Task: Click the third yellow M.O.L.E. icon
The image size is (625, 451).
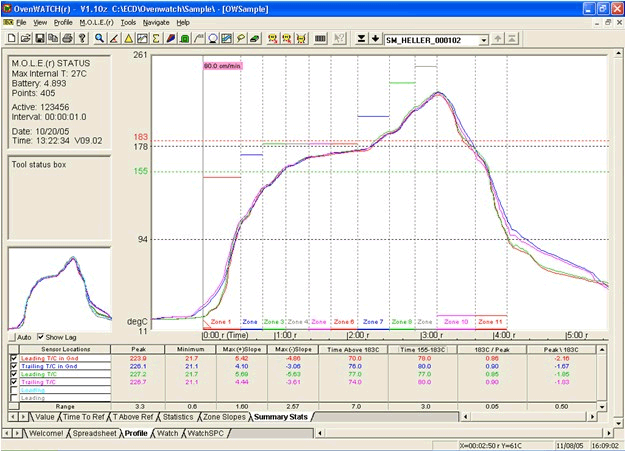Action: coord(302,38)
